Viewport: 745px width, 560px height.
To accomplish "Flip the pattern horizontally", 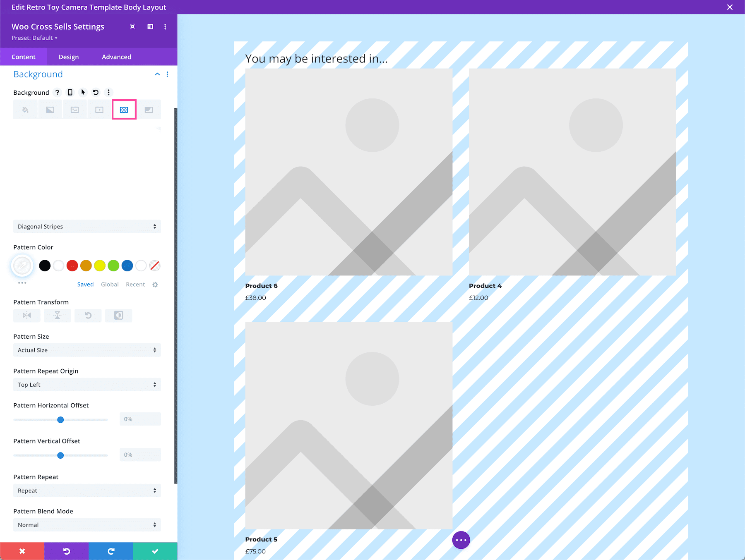I will point(26,316).
